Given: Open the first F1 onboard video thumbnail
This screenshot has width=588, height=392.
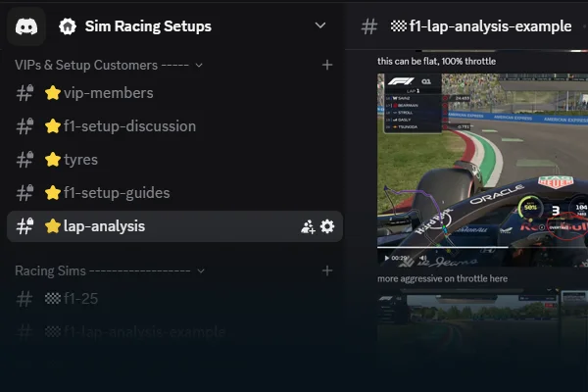Looking at the screenshot, I should tap(482, 170).
